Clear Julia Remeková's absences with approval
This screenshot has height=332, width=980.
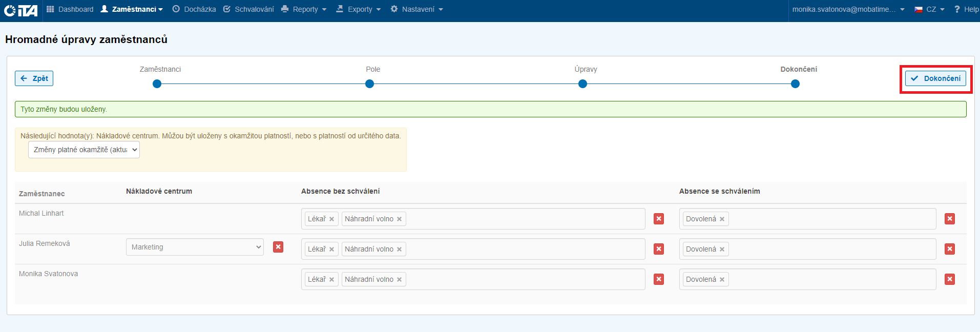click(949, 249)
